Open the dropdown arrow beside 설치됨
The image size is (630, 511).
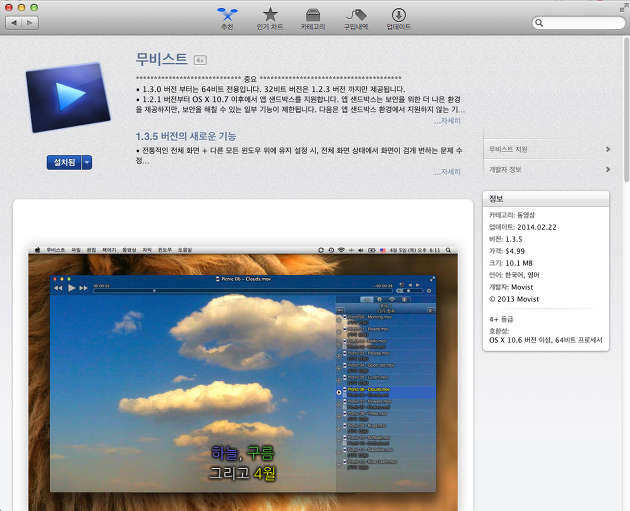(x=87, y=162)
